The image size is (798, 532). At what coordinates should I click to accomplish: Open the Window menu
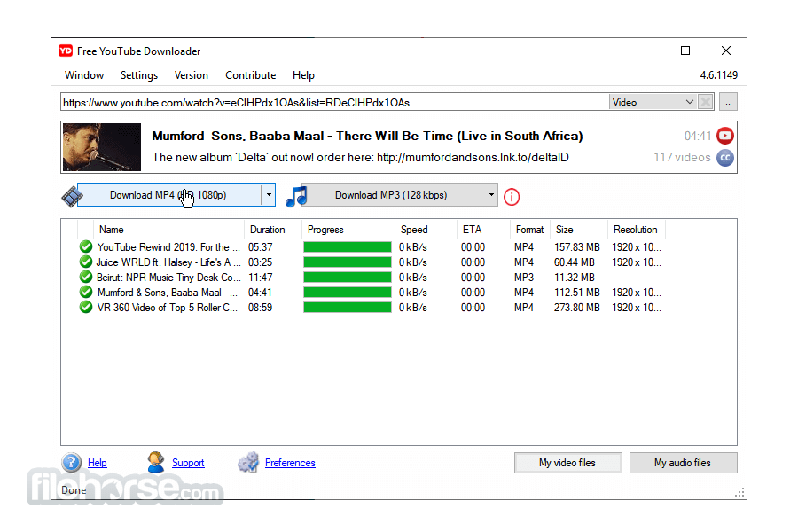tap(84, 75)
